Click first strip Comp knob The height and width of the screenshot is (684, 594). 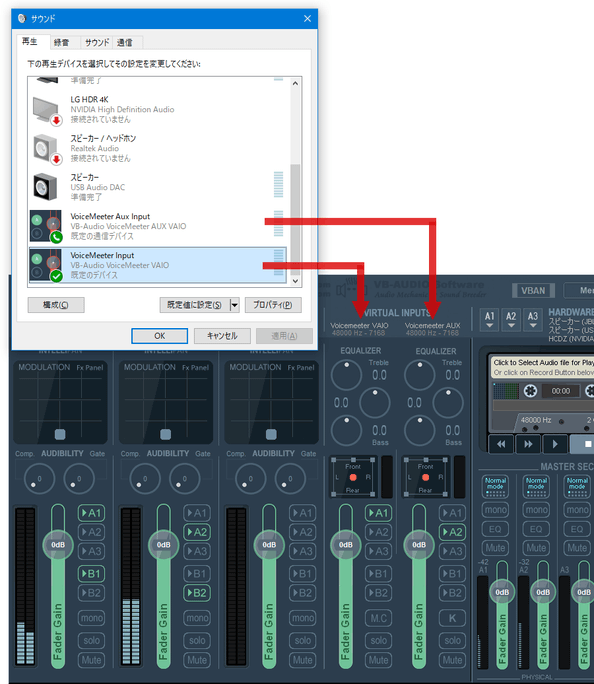pos(40,479)
